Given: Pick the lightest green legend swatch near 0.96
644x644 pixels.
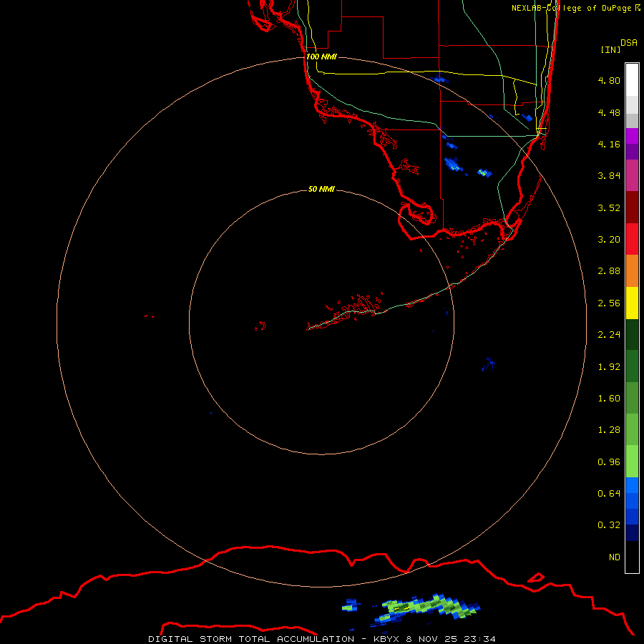Looking at the screenshot, I should click(x=632, y=462).
